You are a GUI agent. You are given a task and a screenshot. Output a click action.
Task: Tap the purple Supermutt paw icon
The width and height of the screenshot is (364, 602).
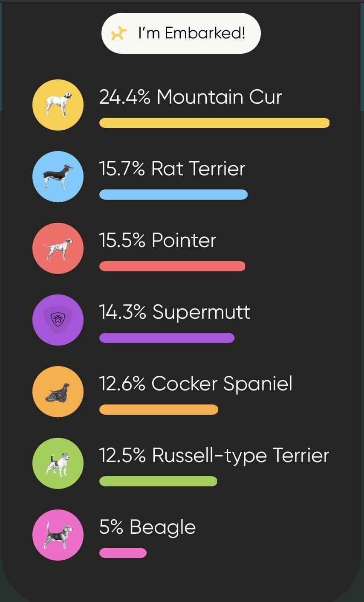[58, 320]
